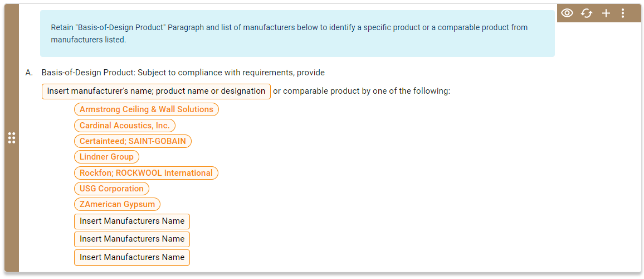Click the blue Retain Basis-of-Design note box
This screenshot has height=279, width=644.
pos(297,33)
